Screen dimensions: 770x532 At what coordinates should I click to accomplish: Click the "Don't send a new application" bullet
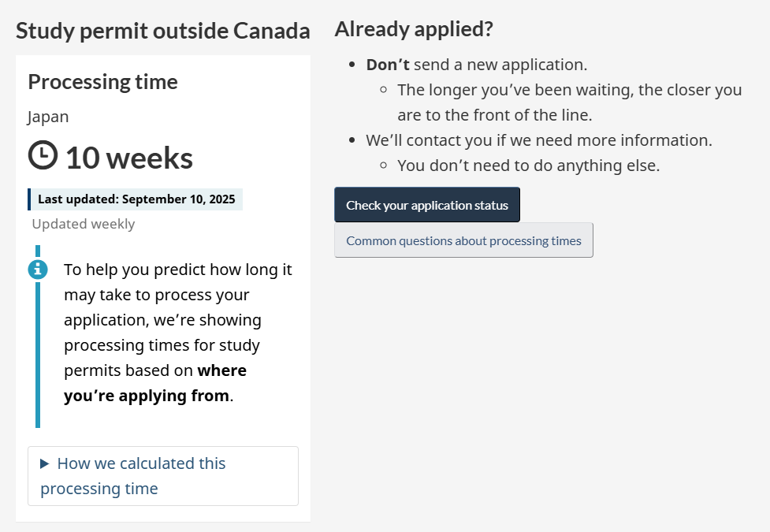click(x=477, y=65)
